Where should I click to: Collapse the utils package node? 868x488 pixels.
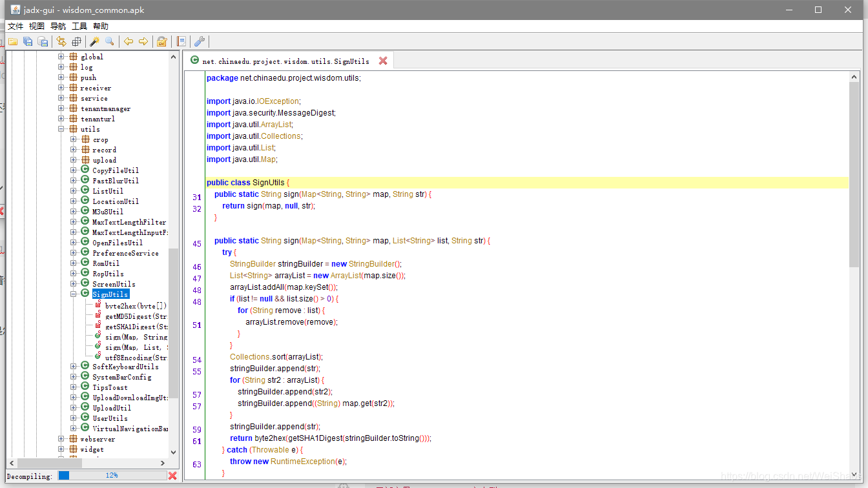point(61,128)
